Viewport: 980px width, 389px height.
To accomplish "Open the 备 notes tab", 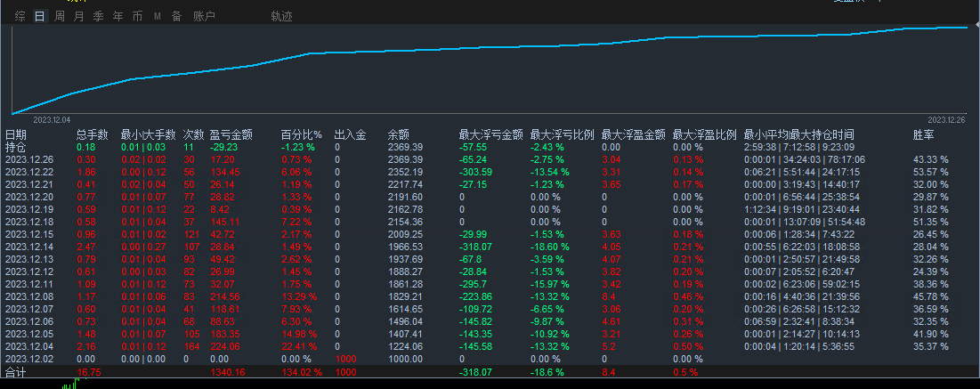I will [x=176, y=16].
